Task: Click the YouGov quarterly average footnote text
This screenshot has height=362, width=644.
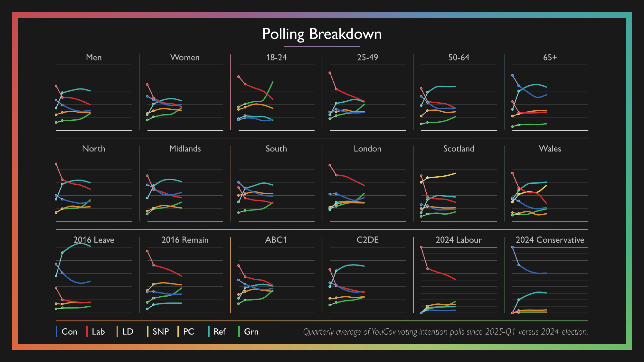Action: [x=445, y=332]
